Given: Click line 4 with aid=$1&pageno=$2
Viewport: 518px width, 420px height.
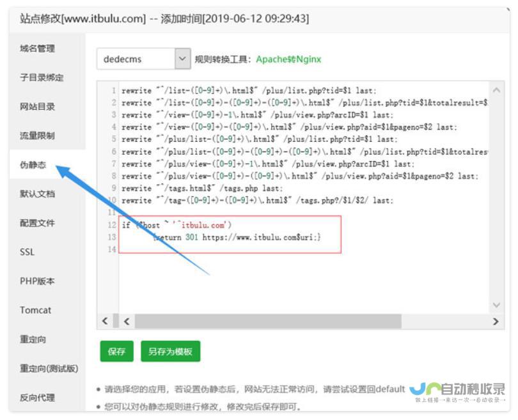Looking at the screenshot, I should pyautogui.click(x=290, y=127).
